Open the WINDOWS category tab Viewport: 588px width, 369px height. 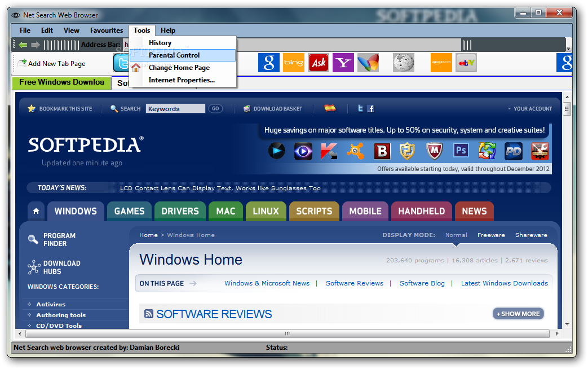click(x=76, y=212)
